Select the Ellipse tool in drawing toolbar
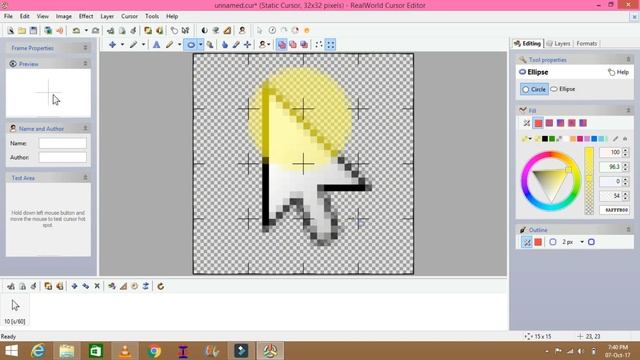Viewport: 640px width, 360px height. [191, 45]
